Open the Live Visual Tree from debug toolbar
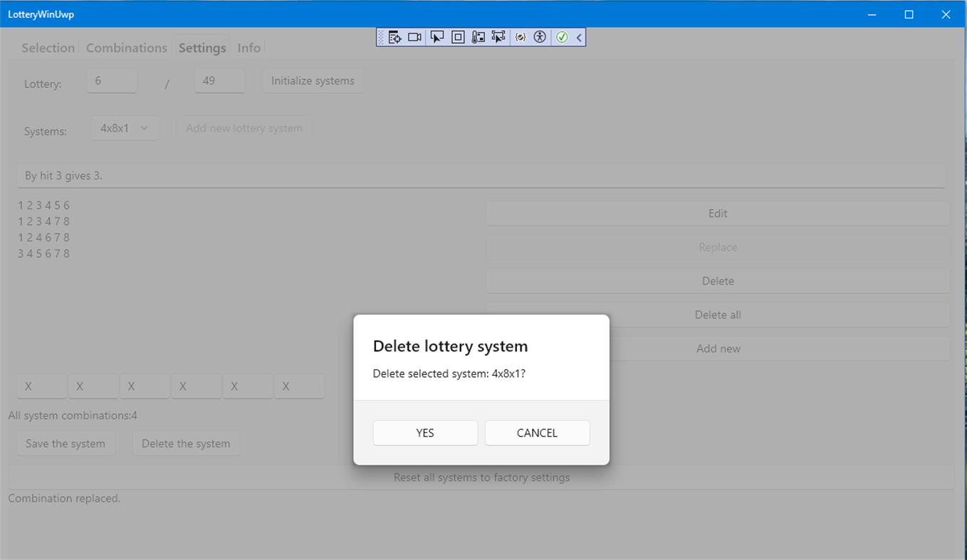The image size is (967, 560). coord(394,36)
